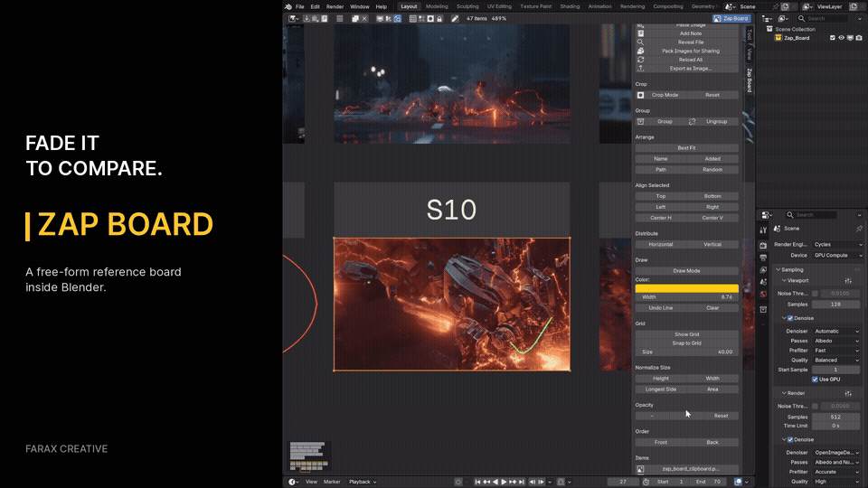Click the Export as Image upload icon
This screenshot has height=488, width=868.
640,69
